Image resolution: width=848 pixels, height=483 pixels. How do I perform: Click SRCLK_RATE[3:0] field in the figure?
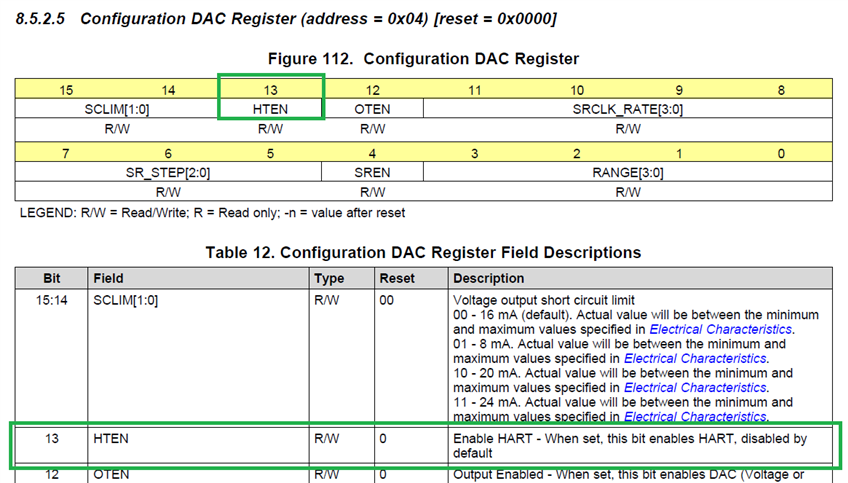[628, 109]
